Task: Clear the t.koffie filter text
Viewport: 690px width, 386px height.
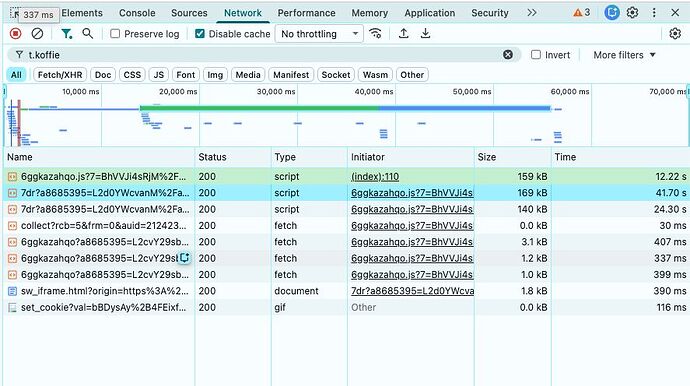Action: pos(508,55)
